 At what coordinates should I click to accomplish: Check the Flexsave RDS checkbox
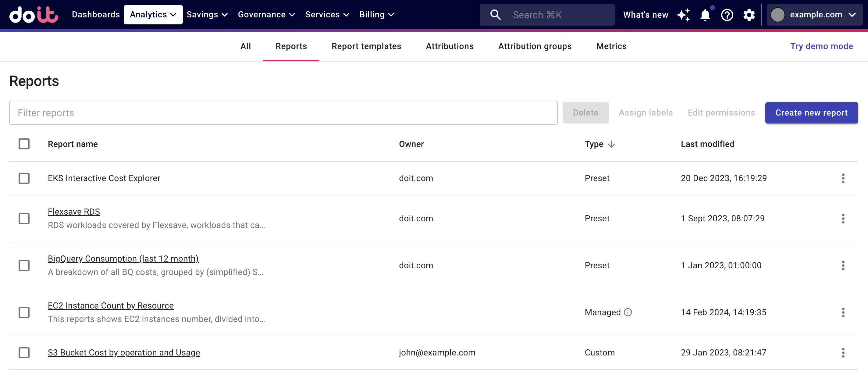click(x=24, y=218)
